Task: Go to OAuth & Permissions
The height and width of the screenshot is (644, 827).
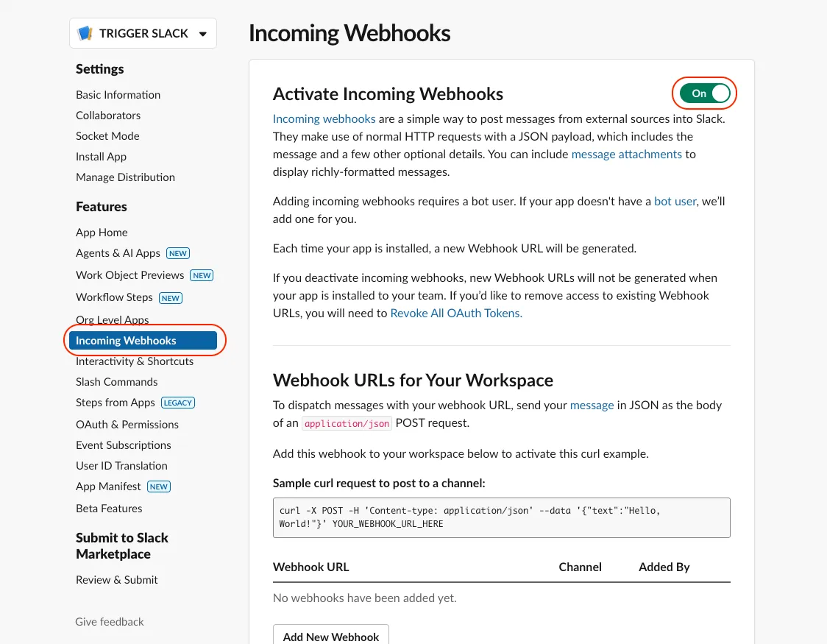Action: coord(127,425)
